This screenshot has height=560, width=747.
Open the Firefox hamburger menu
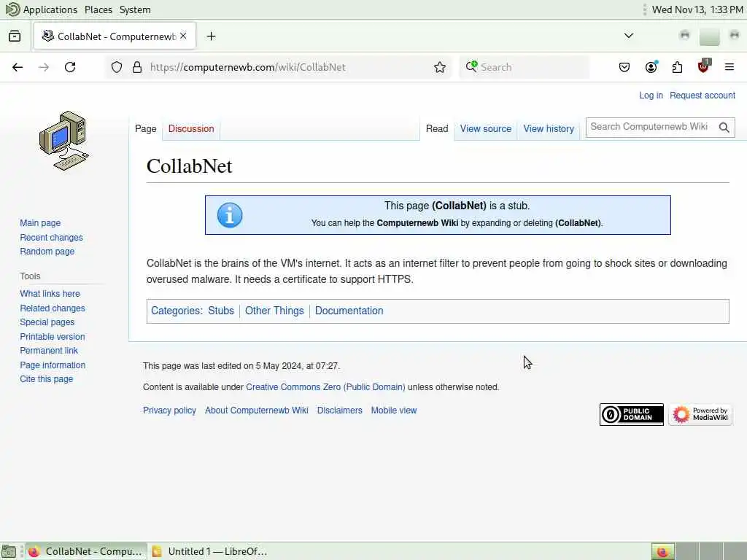[729, 67]
